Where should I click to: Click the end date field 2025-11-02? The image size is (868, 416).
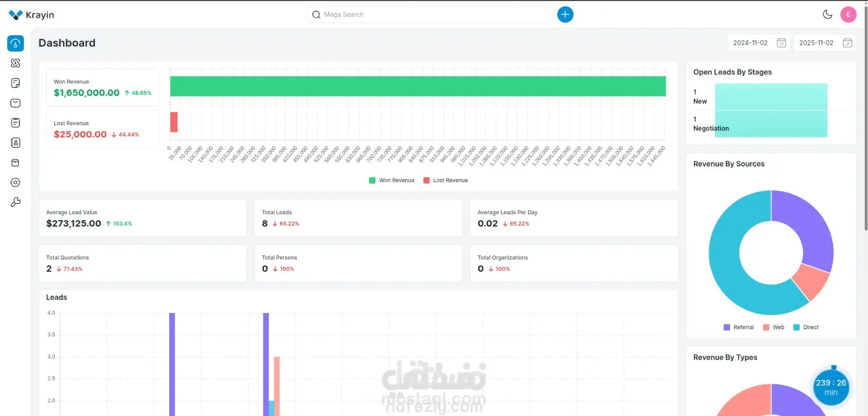tap(825, 43)
